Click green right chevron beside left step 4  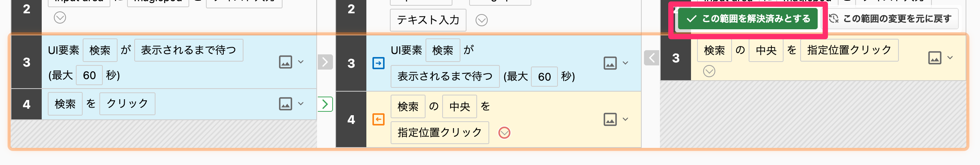click(x=325, y=104)
